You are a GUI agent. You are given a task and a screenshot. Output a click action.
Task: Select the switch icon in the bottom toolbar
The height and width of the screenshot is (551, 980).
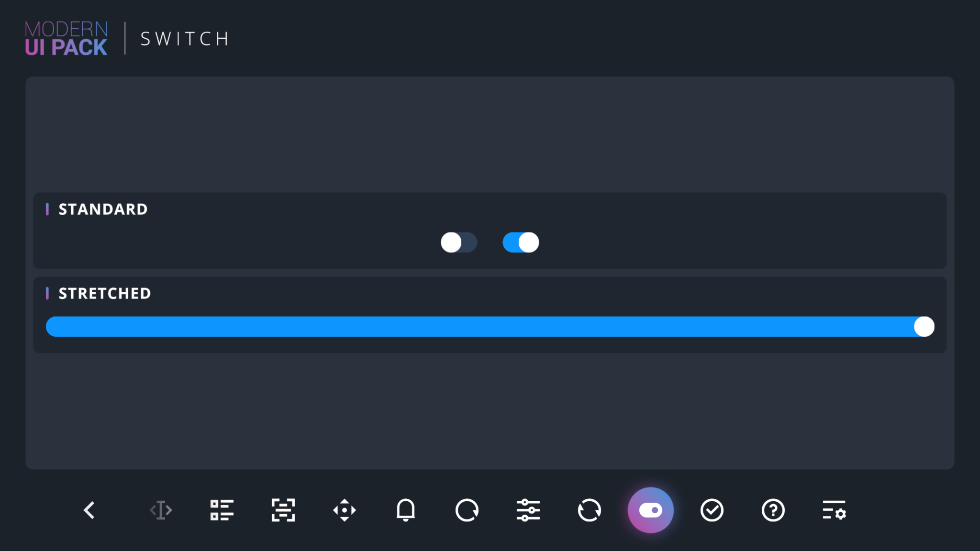click(x=651, y=510)
